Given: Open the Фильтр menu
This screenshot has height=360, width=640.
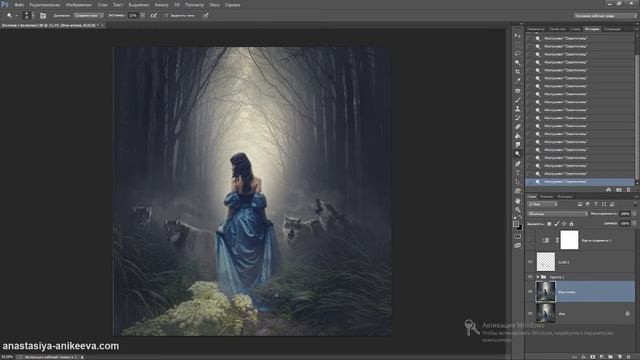Looking at the screenshot, I should (x=162, y=5).
